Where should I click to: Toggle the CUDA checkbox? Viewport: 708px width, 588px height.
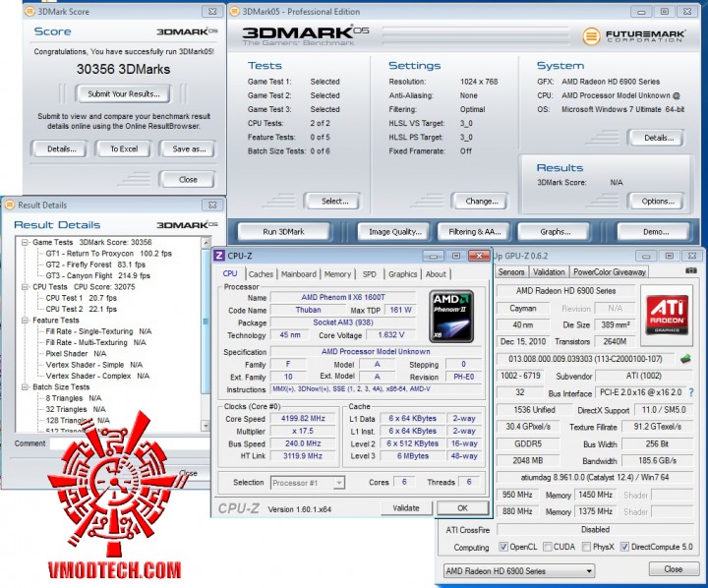pos(548,547)
